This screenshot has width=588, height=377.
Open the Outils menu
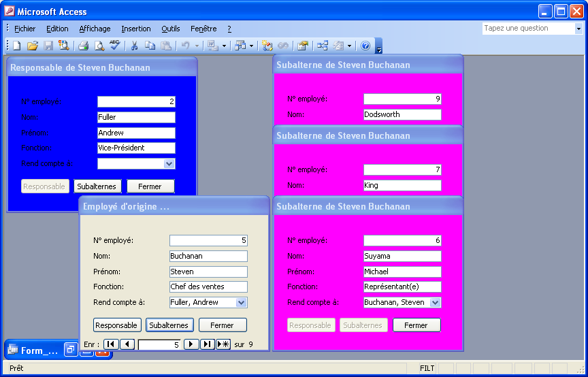click(171, 29)
